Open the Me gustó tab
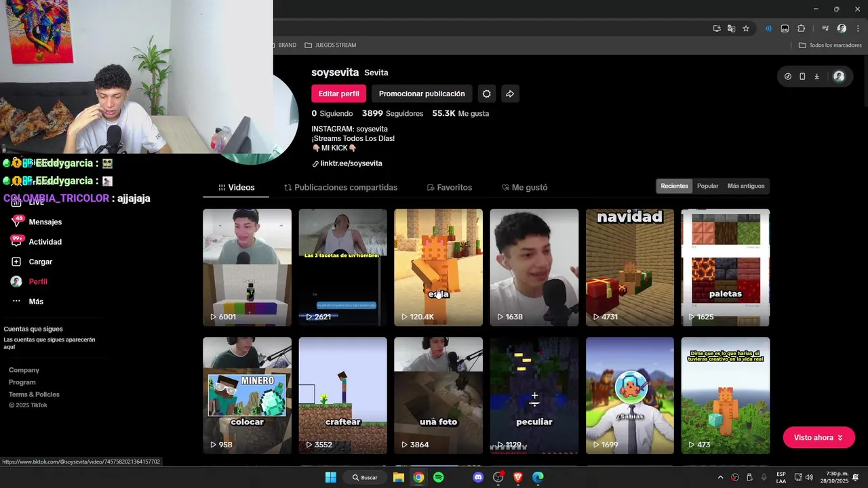The image size is (868, 488). pyautogui.click(x=524, y=187)
